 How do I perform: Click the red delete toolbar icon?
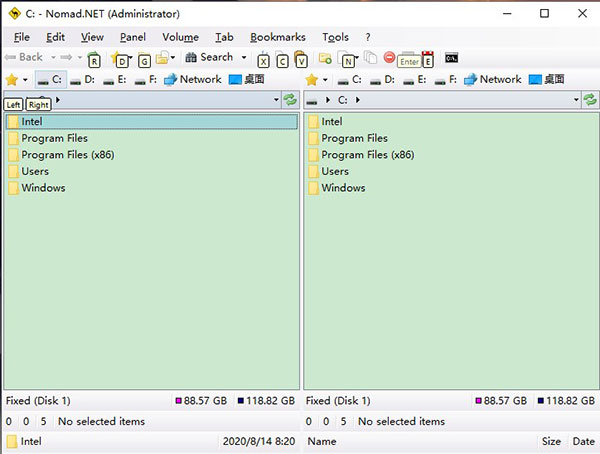389,58
